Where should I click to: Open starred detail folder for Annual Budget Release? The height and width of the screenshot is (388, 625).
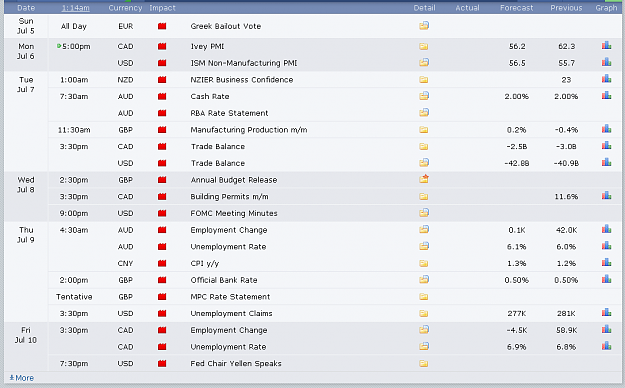pos(424,179)
